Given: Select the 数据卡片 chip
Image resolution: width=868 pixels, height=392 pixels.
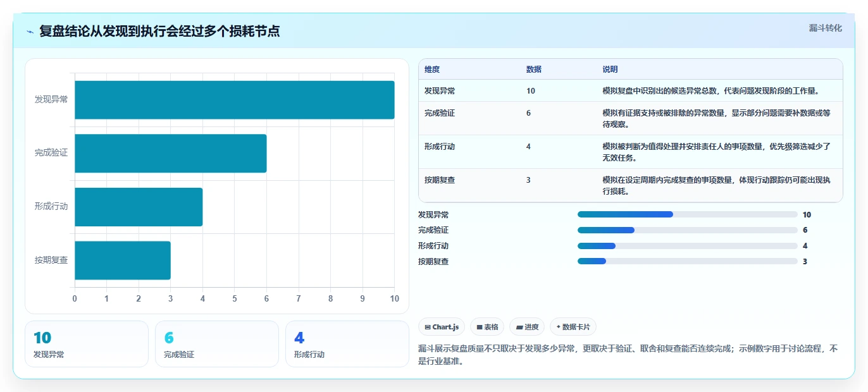Looking at the screenshot, I should (x=573, y=327).
